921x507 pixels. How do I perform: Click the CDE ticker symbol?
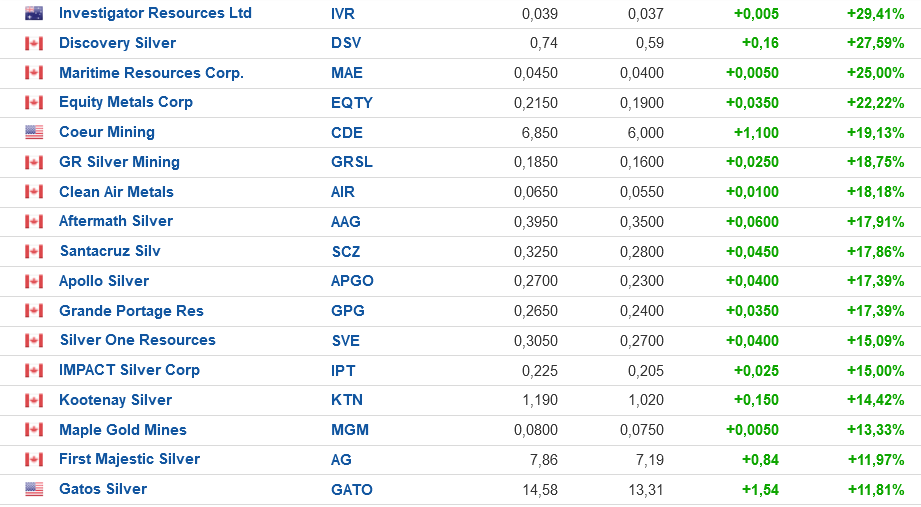(x=347, y=133)
